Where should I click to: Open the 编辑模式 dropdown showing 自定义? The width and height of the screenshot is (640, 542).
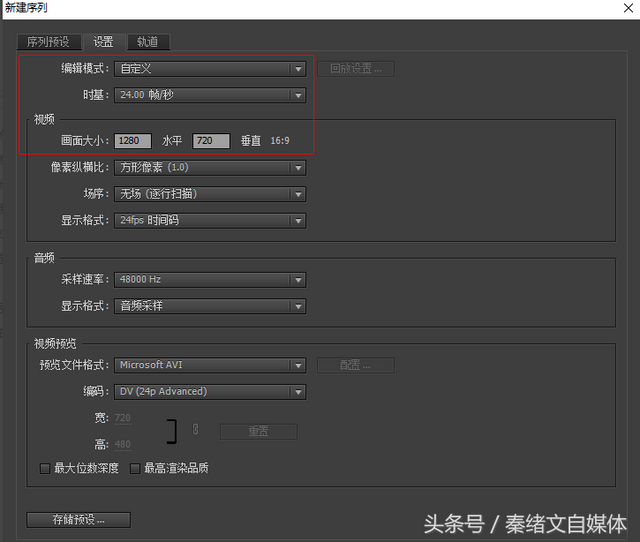click(210, 69)
